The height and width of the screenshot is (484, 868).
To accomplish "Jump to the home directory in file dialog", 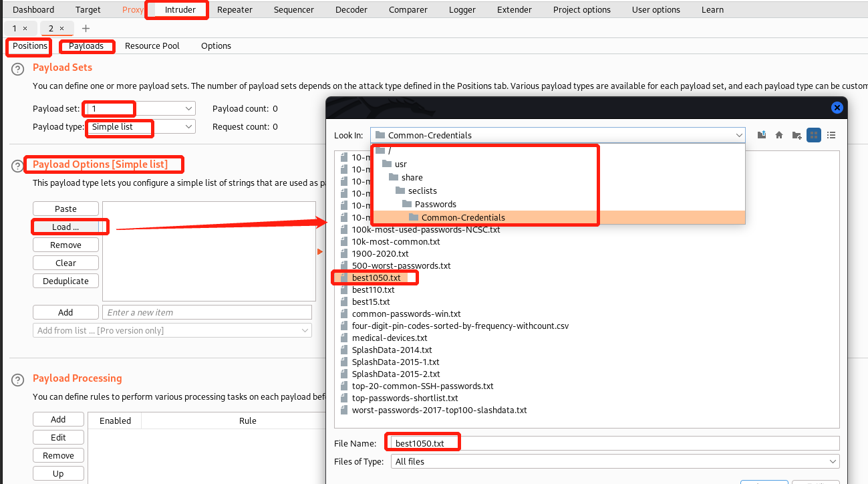I will [x=779, y=135].
